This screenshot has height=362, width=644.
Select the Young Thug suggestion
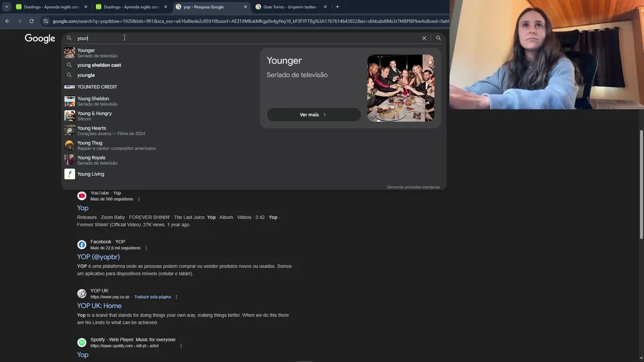point(160,145)
